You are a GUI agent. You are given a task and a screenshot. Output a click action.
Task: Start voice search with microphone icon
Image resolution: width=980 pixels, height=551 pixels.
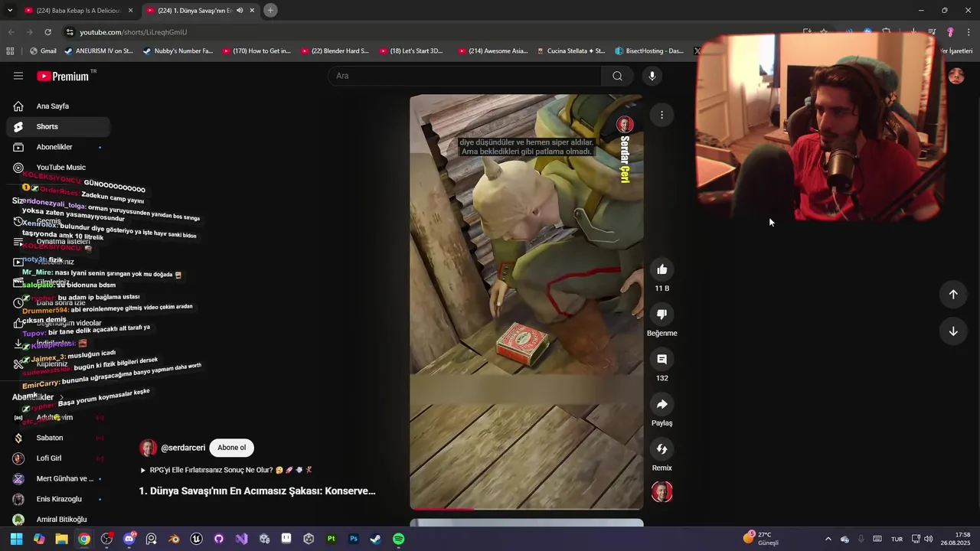[x=652, y=76]
